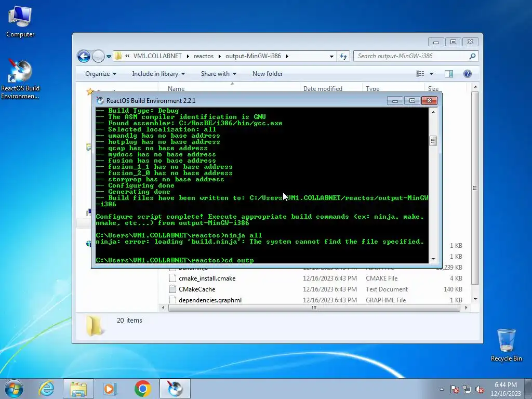
Task: Open network status tray icon
Action: point(467,389)
